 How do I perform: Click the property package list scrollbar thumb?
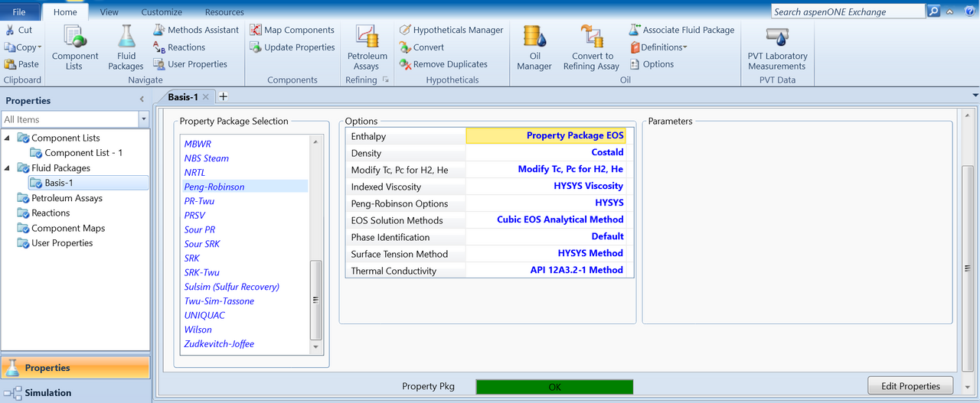[316, 301]
